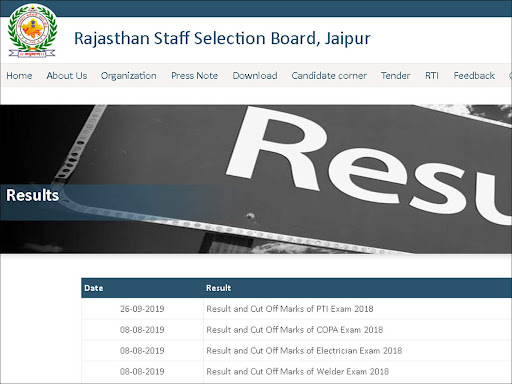Open the Feedback page link
The width and height of the screenshot is (512, 384).
pyautogui.click(x=474, y=76)
